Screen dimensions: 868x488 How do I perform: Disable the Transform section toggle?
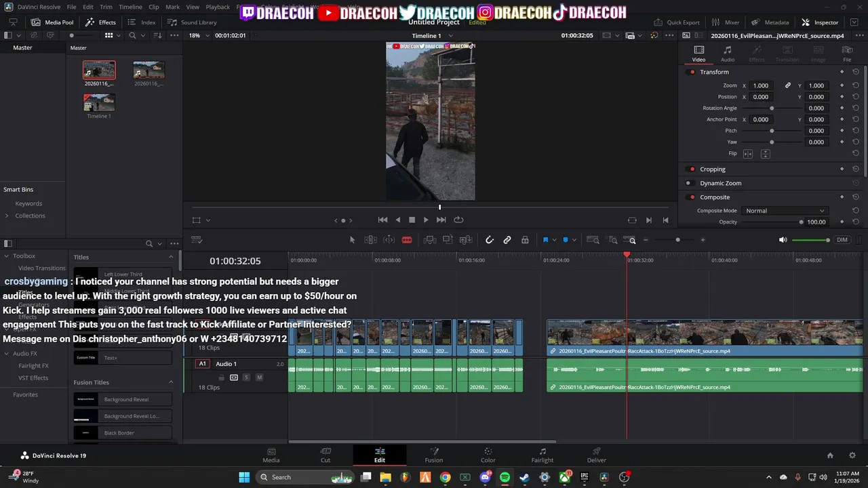click(692, 72)
